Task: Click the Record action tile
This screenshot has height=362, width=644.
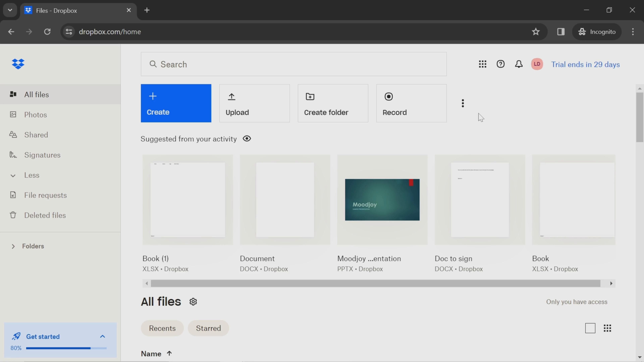Action: (411, 103)
